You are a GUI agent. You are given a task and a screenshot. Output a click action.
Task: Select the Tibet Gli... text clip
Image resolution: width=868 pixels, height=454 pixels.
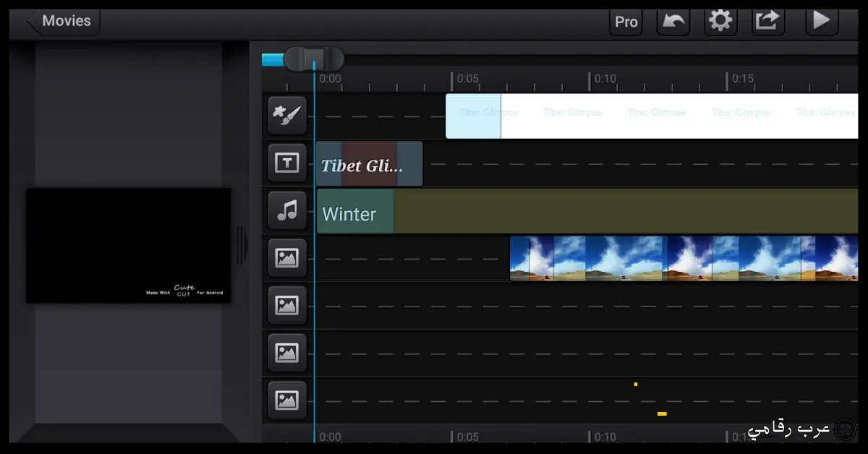369,164
